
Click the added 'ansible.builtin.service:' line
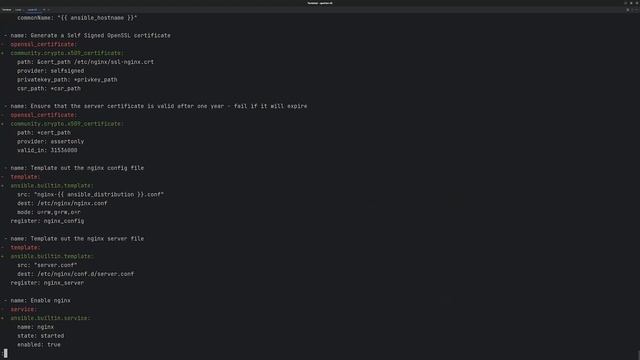tap(51, 318)
